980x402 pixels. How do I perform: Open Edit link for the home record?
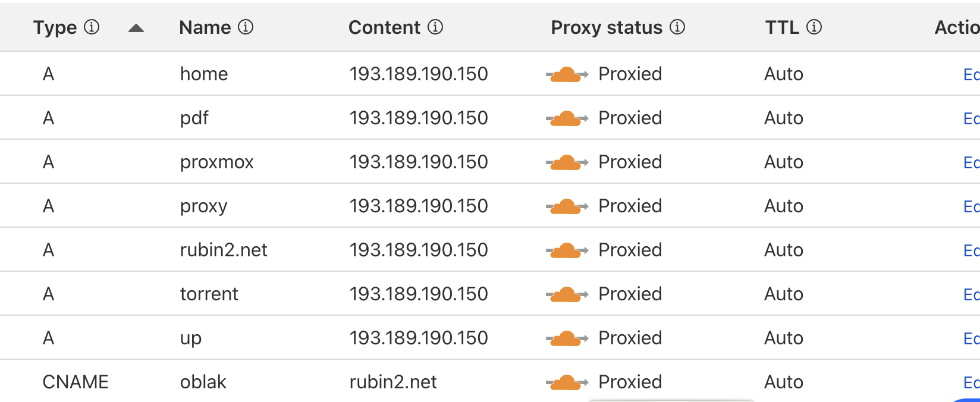pos(971,74)
